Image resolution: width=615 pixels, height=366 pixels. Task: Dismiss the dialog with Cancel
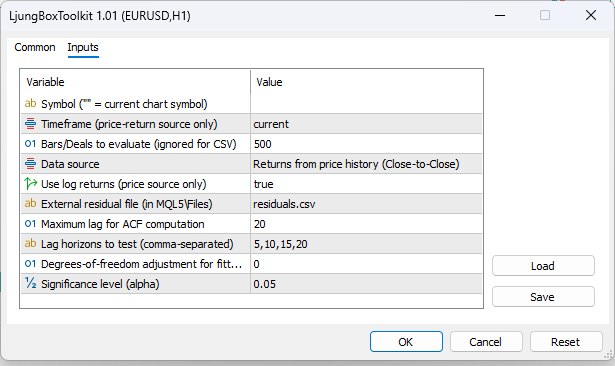click(486, 342)
